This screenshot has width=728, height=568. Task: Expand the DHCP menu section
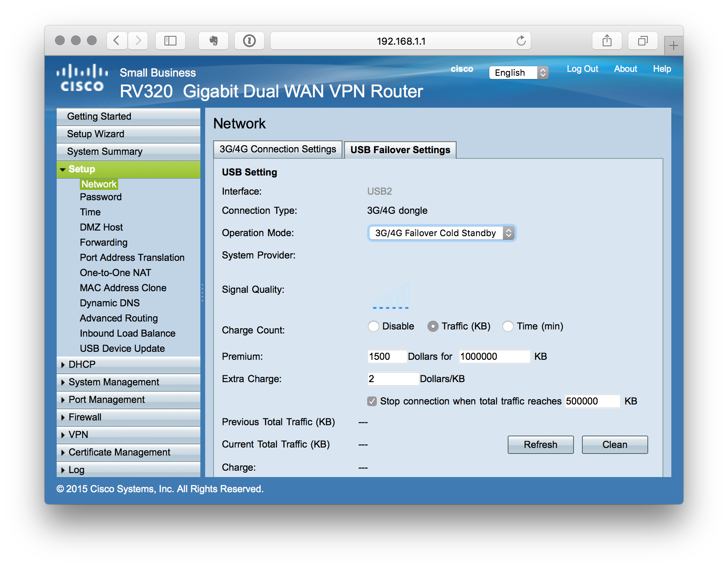129,365
